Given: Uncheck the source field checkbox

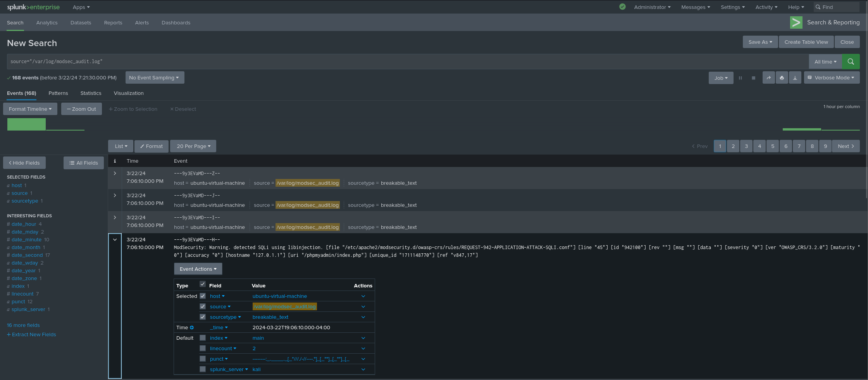Looking at the screenshot, I should tap(202, 306).
